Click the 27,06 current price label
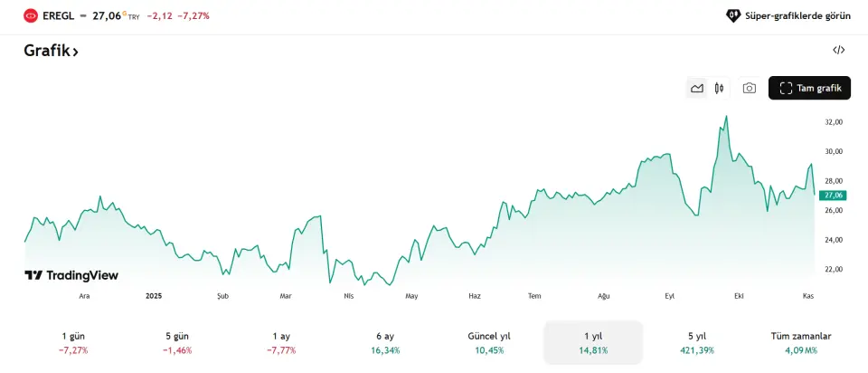The image size is (868, 373). pos(832,195)
